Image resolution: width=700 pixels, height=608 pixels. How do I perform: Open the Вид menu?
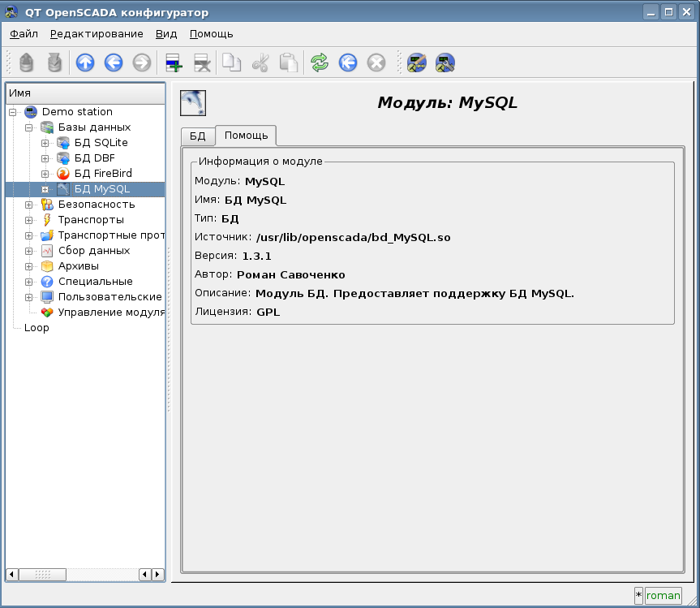tap(166, 34)
